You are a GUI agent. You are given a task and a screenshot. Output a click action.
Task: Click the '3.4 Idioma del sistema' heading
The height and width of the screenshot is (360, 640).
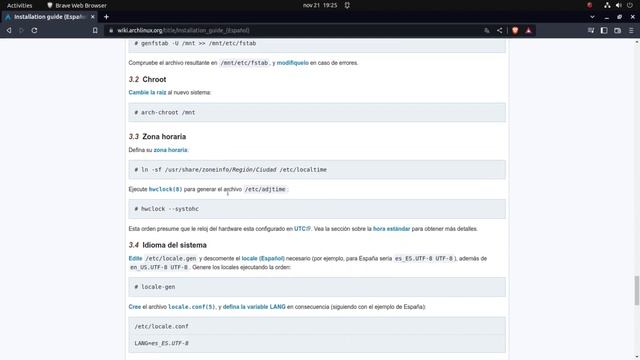click(x=167, y=245)
